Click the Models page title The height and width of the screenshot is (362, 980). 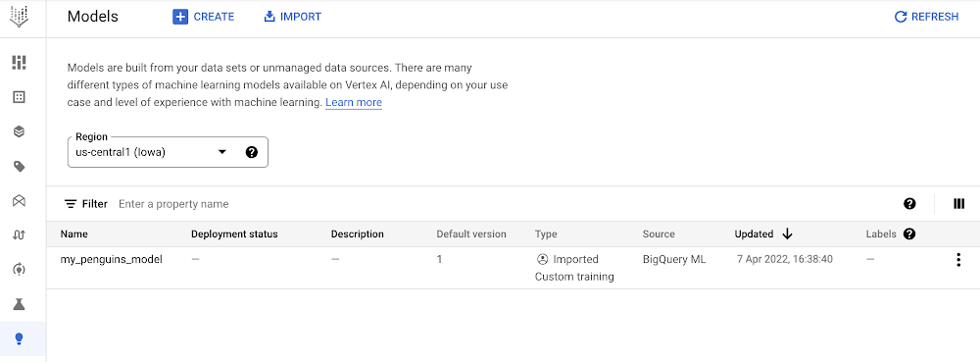pos(92,17)
